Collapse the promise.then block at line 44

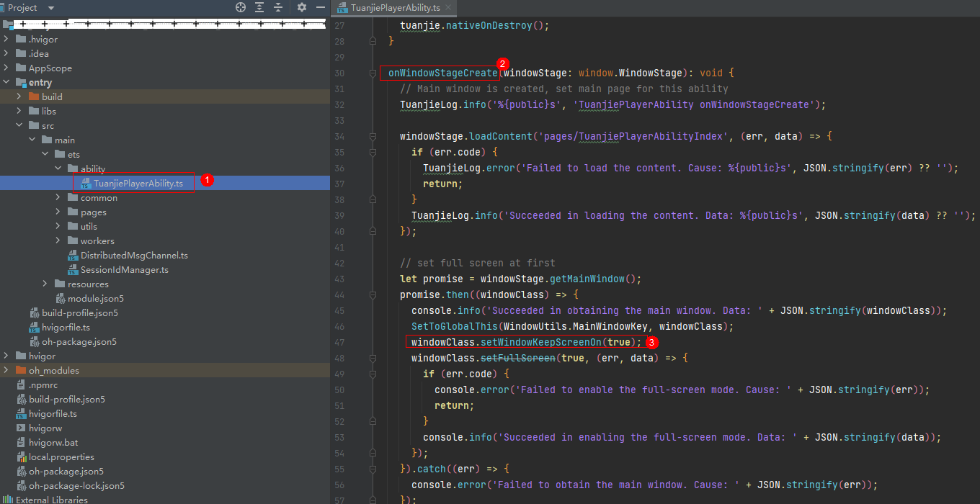click(x=373, y=295)
